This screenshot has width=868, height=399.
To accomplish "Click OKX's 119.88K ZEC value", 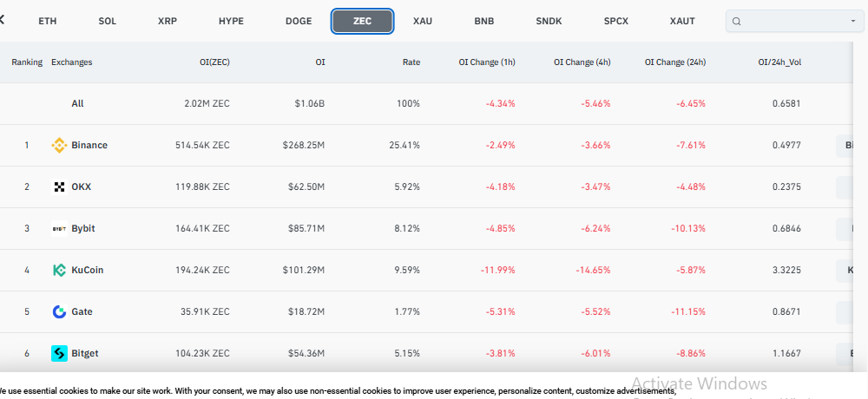I will (202, 186).
